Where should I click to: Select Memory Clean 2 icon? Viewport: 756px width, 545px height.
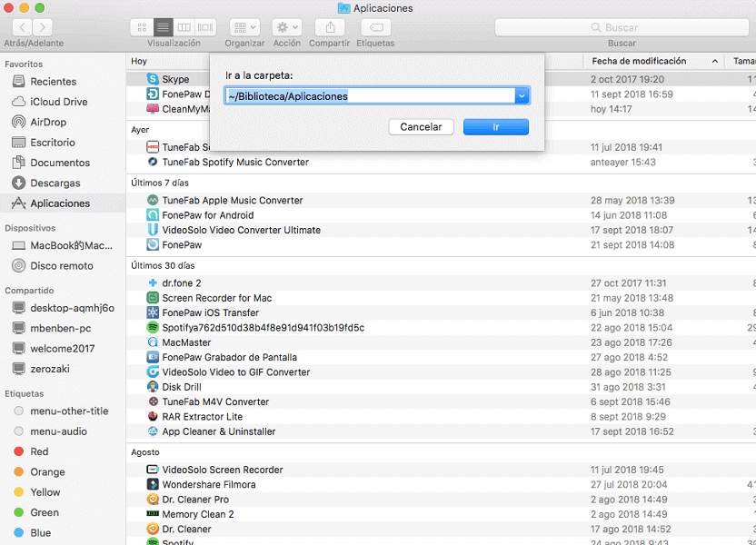pos(153,514)
